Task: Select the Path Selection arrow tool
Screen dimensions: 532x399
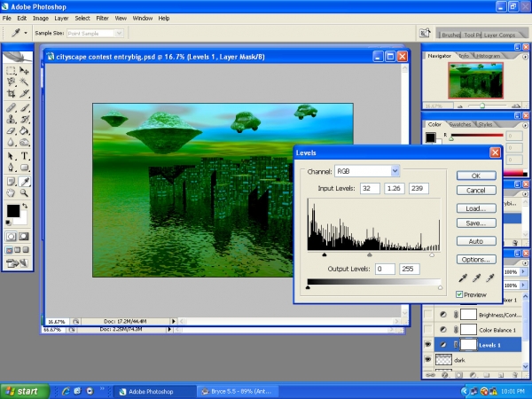Action: pos(11,156)
